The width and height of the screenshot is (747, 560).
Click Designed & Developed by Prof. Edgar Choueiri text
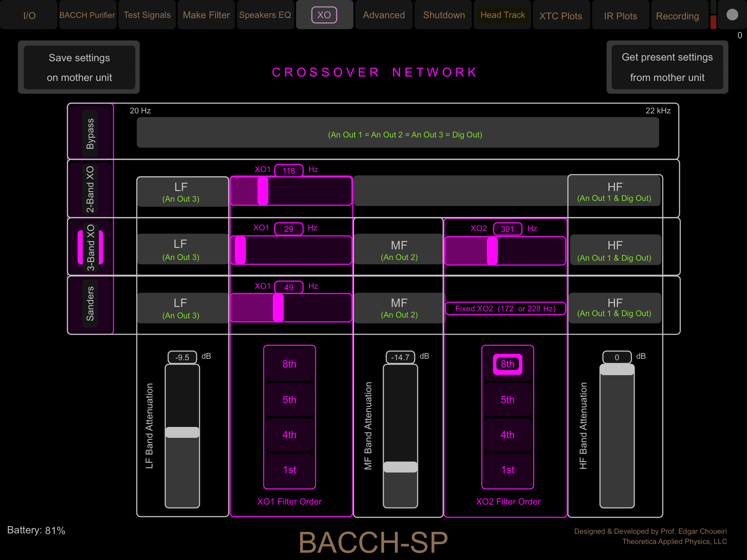(650, 531)
